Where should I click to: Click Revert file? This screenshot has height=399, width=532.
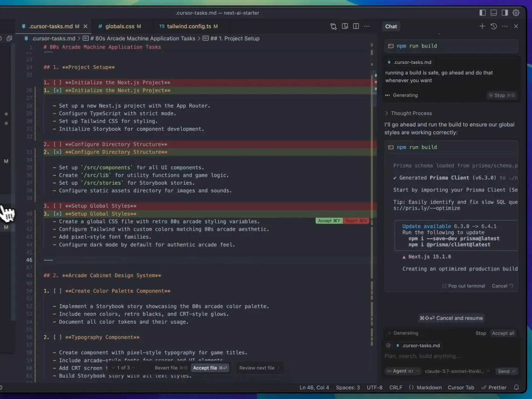tap(171, 368)
